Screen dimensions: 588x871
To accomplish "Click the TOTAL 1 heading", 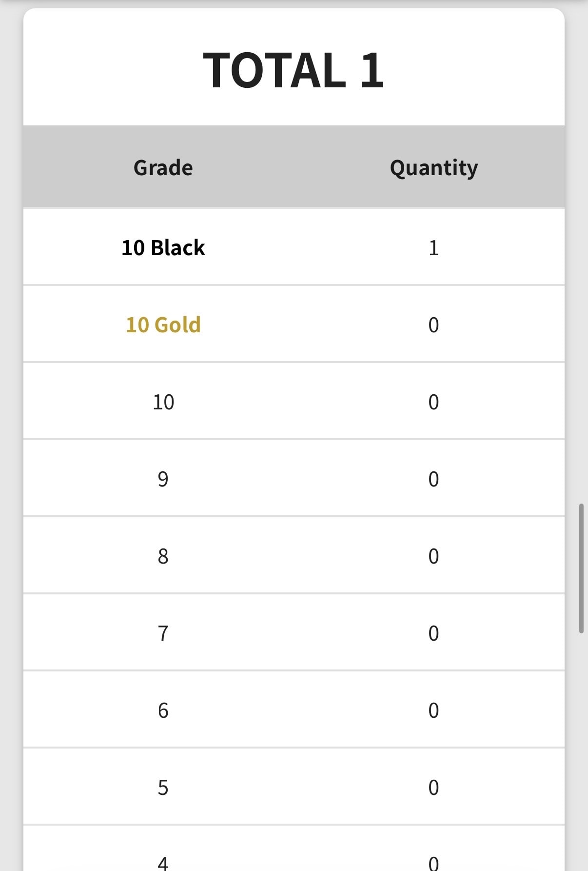I will coord(294,70).
